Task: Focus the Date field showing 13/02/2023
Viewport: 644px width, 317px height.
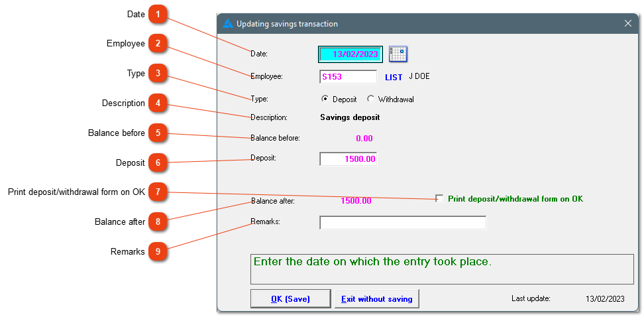Action: [x=350, y=54]
